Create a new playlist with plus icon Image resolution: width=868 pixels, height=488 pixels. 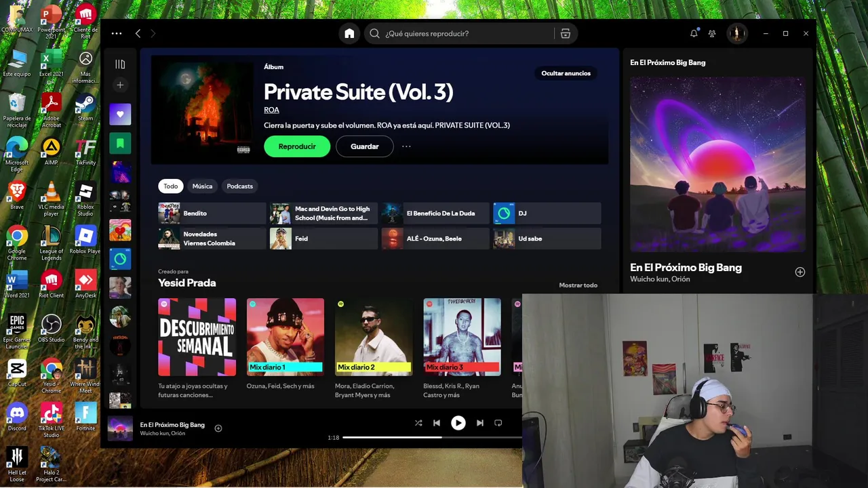tap(120, 85)
